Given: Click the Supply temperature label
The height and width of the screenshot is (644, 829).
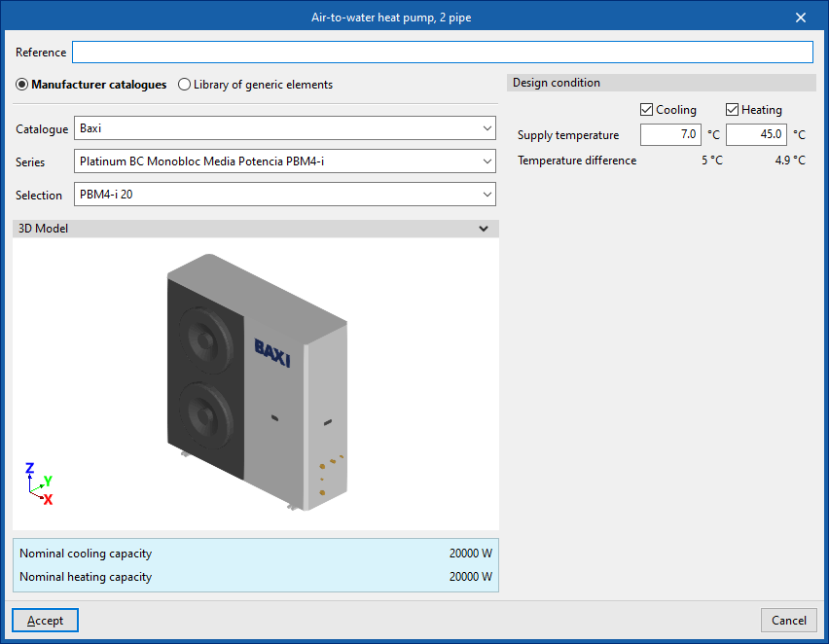Looking at the screenshot, I should click(568, 135).
